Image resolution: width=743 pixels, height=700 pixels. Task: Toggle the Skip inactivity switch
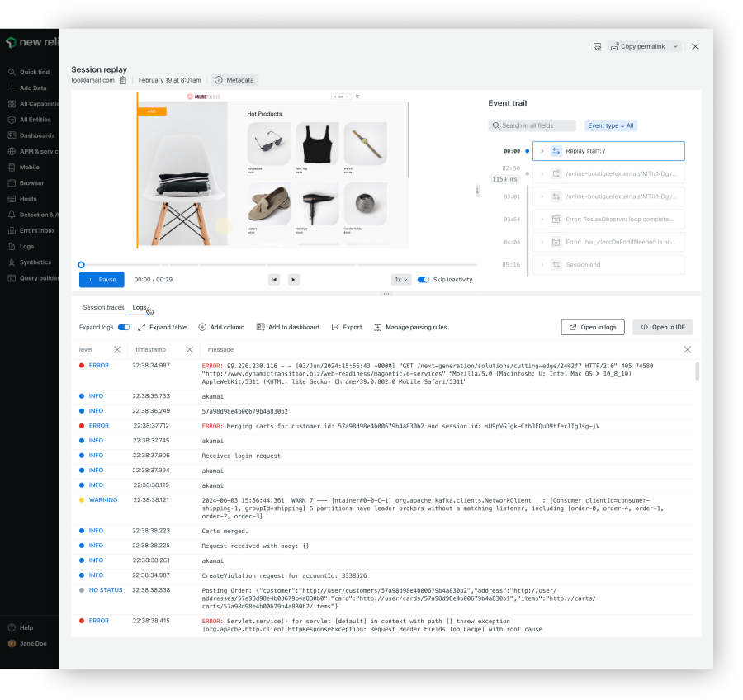(x=424, y=280)
